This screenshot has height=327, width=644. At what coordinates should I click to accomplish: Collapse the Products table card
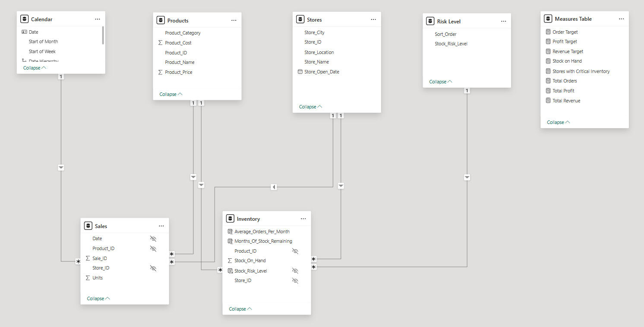(x=171, y=94)
